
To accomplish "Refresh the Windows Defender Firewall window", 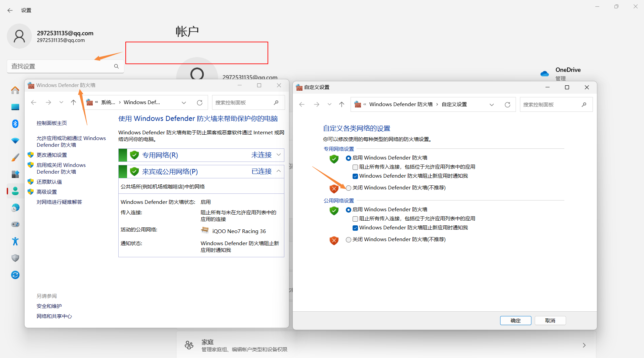I will click(200, 103).
